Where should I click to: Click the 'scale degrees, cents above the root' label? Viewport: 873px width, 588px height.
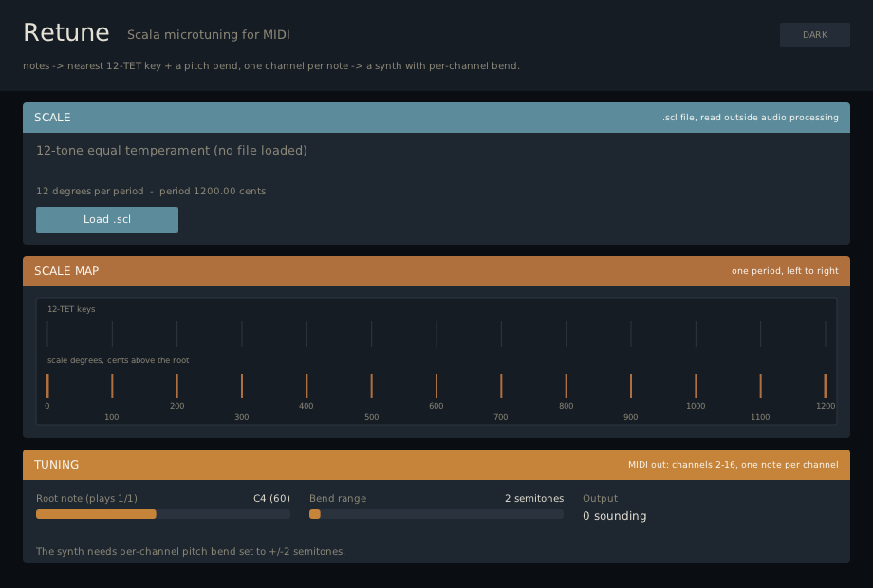[118, 360]
